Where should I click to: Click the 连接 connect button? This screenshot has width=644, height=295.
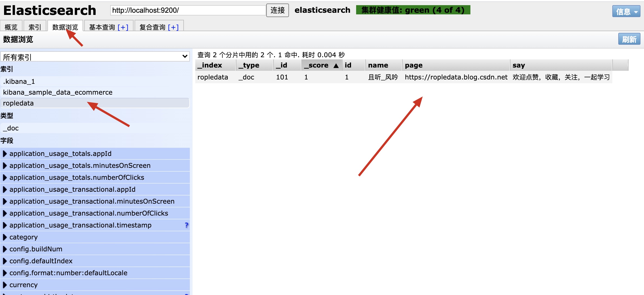pyautogui.click(x=278, y=10)
